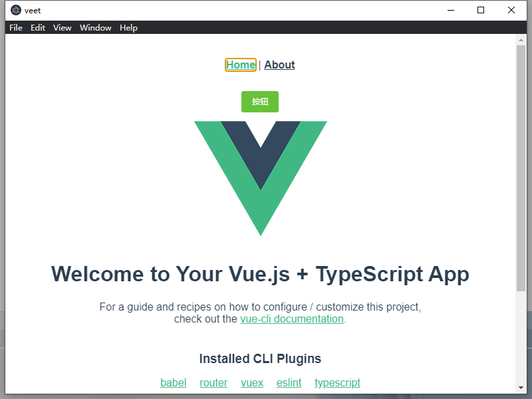Click the scrollbar up arrow
The height and width of the screenshot is (399, 532).
[521, 40]
